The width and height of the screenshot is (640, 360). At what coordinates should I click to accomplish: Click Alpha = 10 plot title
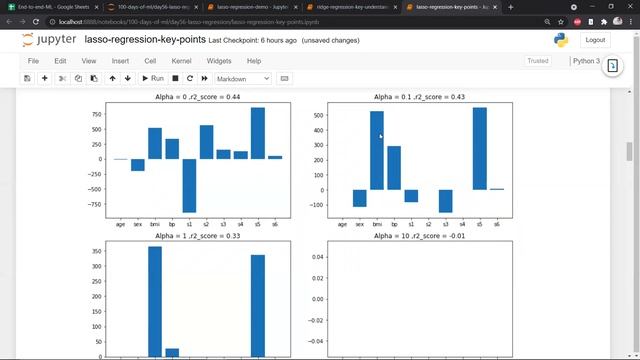click(x=419, y=236)
